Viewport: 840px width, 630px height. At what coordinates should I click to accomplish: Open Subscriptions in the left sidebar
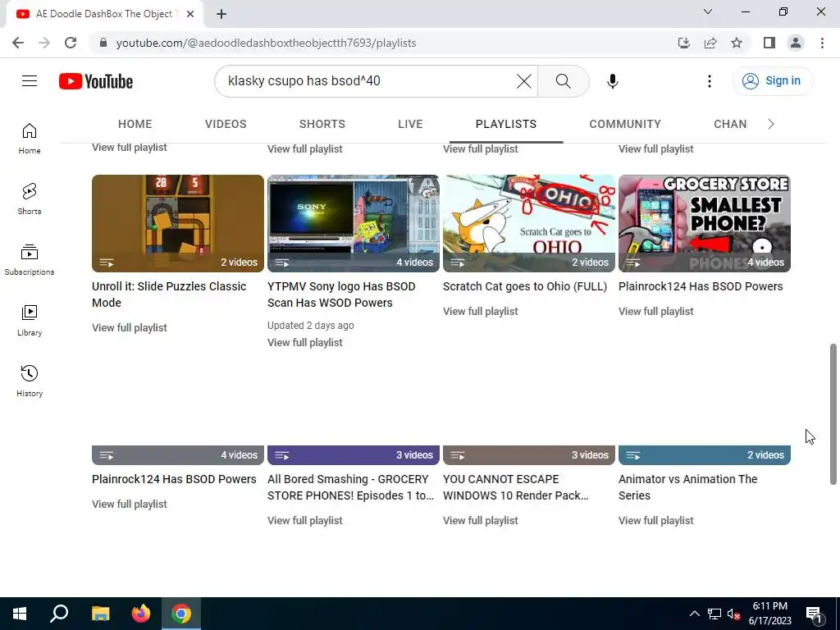tap(30, 260)
